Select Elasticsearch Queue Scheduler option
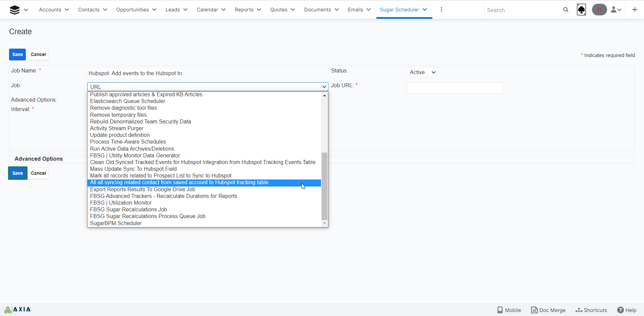The image size is (644, 316). pos(204,101)
